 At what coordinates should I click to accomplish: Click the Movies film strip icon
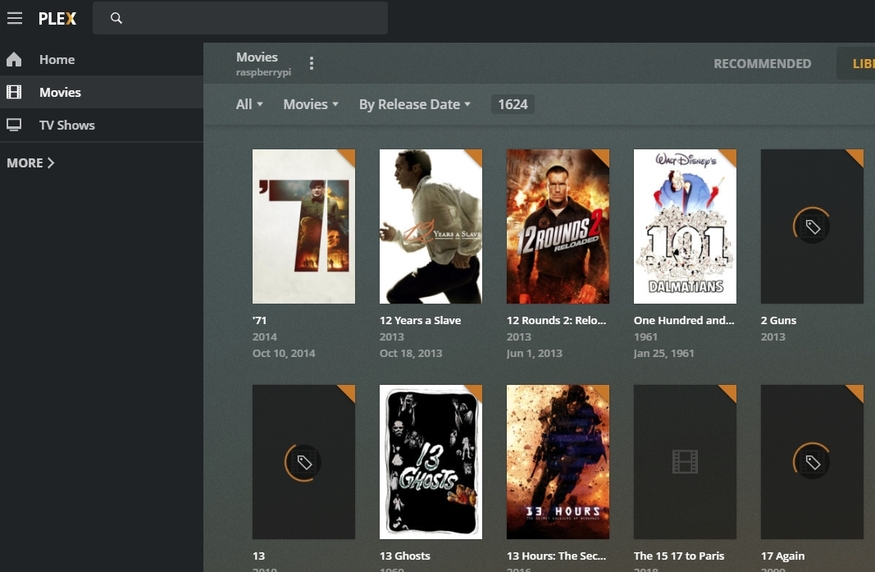[x=14, y=92]
